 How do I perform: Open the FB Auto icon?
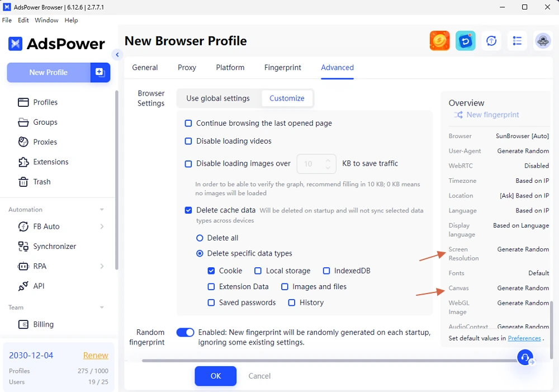(x=23, y=226)
